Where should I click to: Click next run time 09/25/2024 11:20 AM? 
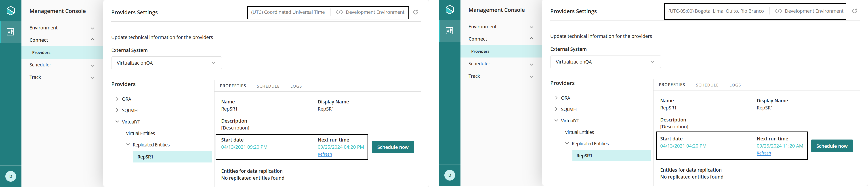[780, 146]
